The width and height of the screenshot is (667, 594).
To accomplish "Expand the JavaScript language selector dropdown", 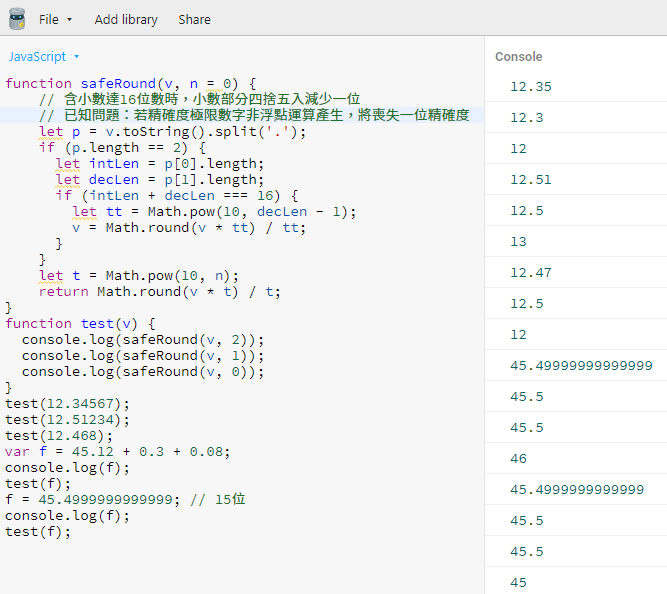I will (x=44, y=57).
